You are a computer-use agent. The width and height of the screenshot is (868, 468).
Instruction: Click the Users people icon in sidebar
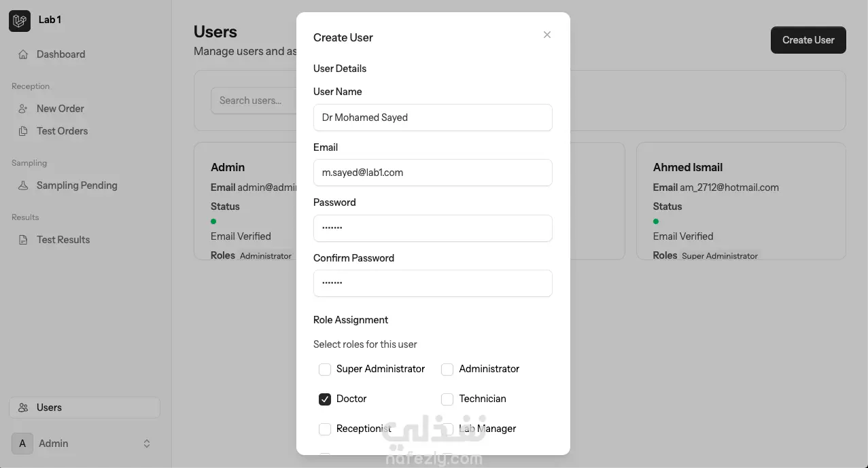coord(23,408)
